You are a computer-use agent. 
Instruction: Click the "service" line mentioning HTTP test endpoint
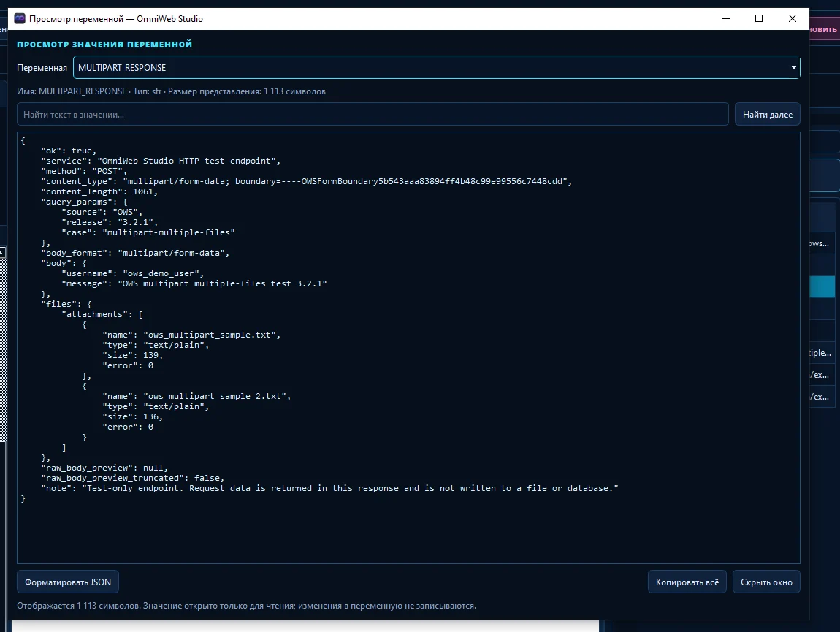[161, 161]
